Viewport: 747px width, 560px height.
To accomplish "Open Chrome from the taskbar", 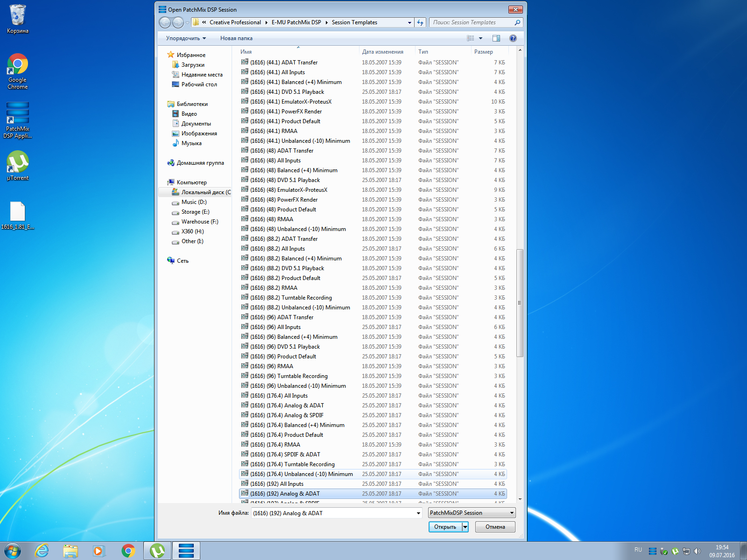I will 128,551.
